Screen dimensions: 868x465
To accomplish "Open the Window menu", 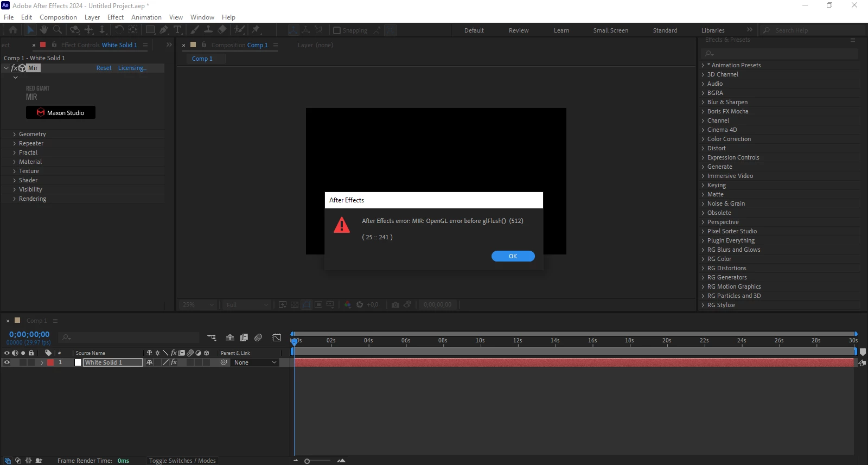I will [202, 17].
